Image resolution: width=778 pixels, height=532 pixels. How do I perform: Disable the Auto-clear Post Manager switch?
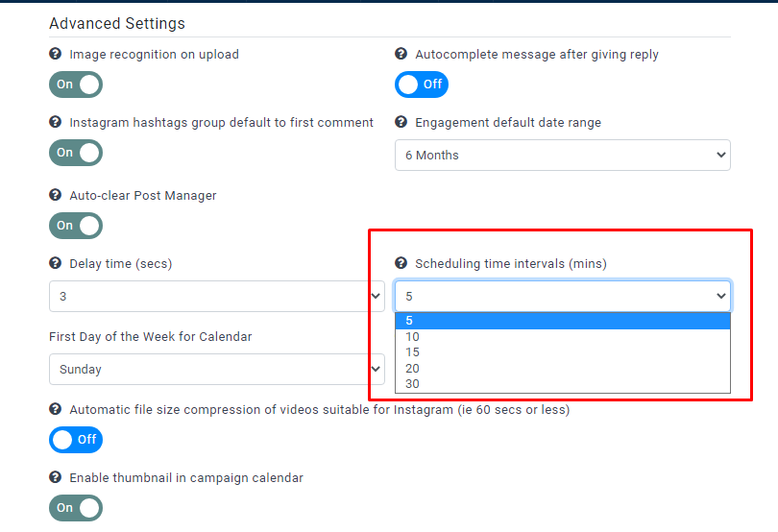(76, 226)
